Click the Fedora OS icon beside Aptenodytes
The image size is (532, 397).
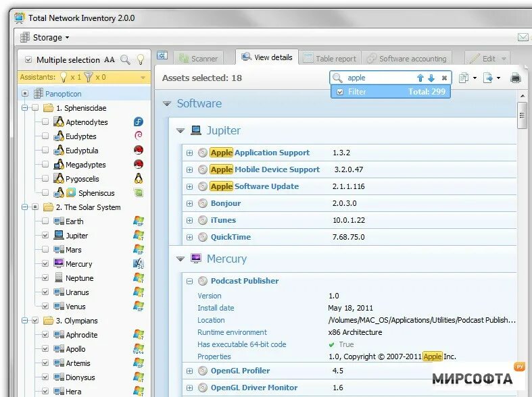[x=139, y=122]
